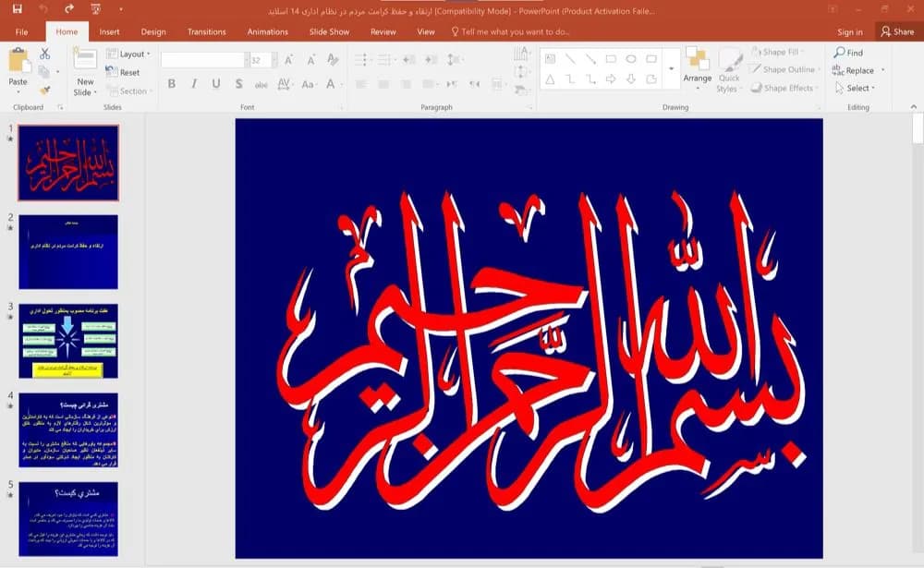Select the Oval shape in gallery
This screenshot has height=568, width=924.
[631, 59]
